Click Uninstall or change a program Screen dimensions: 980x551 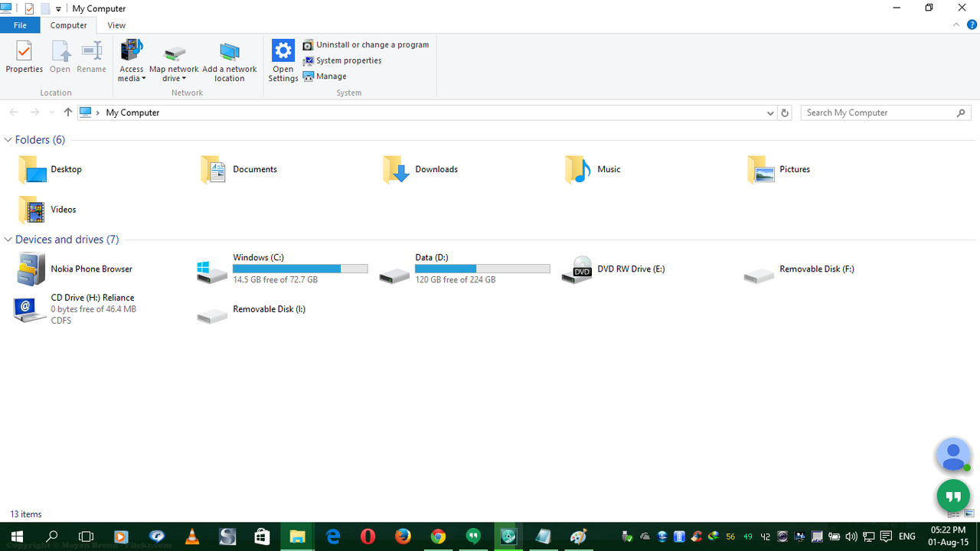366,44
